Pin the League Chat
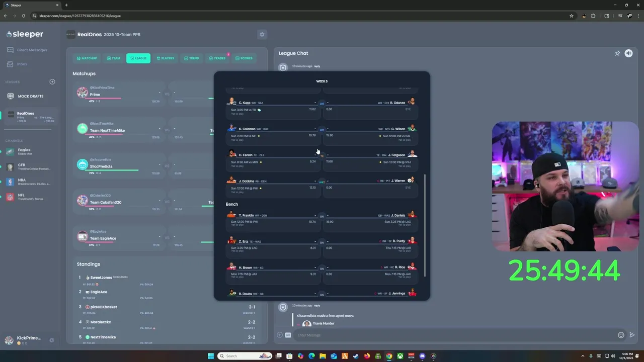The width and height of the screenshot is (644, 362). click(x=617, y=53)
